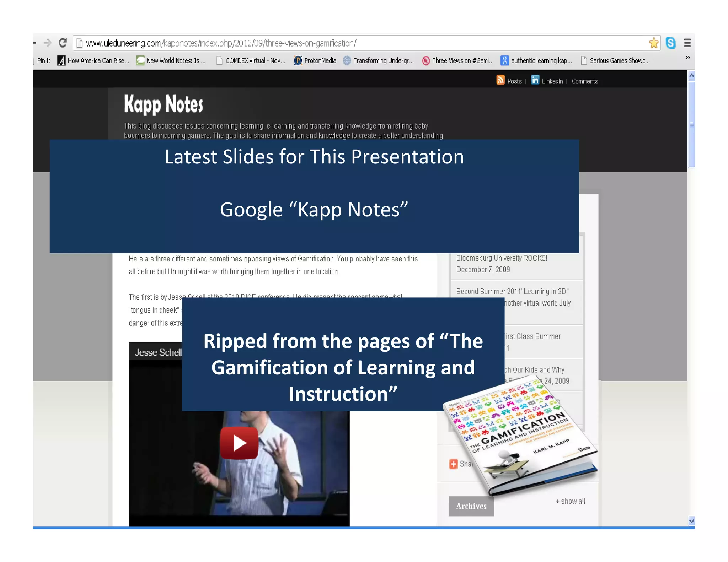This screenshot has width=728, height=562.
Task: Open the Transforming Undergr... bookmark
Action: click(378, 61)
